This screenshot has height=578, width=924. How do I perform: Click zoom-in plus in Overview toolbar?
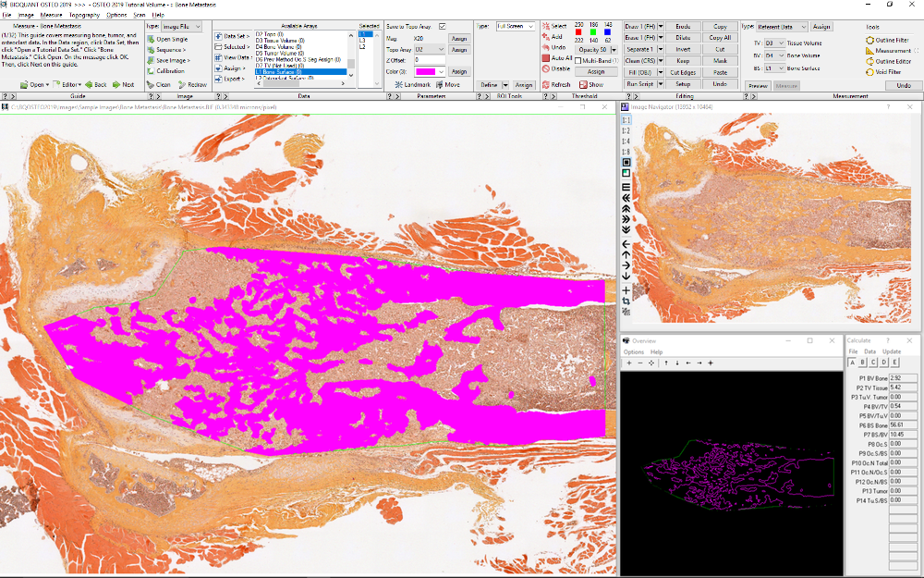(629, 363)
